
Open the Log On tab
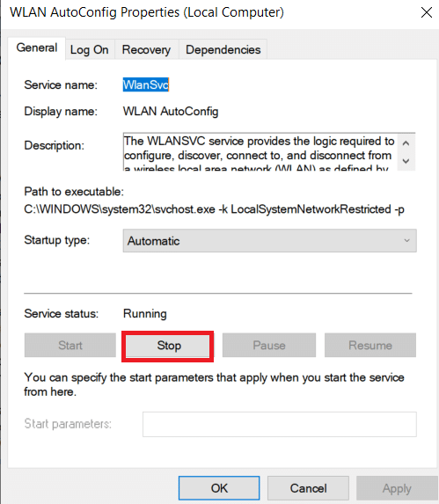pyautogui.click(x=90, y=50)
